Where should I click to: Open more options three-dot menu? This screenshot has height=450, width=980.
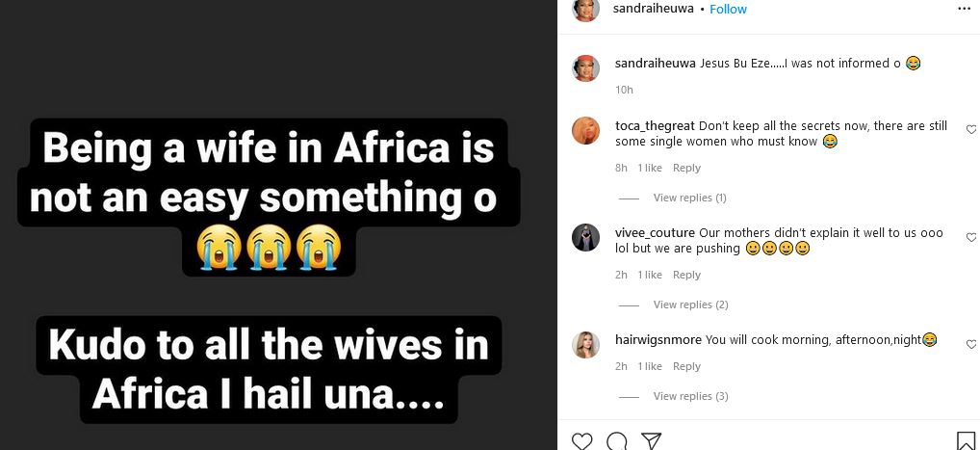[965, 9]
